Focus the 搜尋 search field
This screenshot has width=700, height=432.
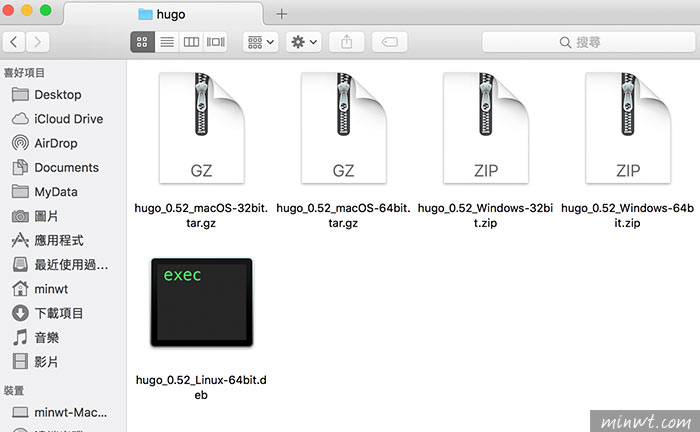coord(588,42)
